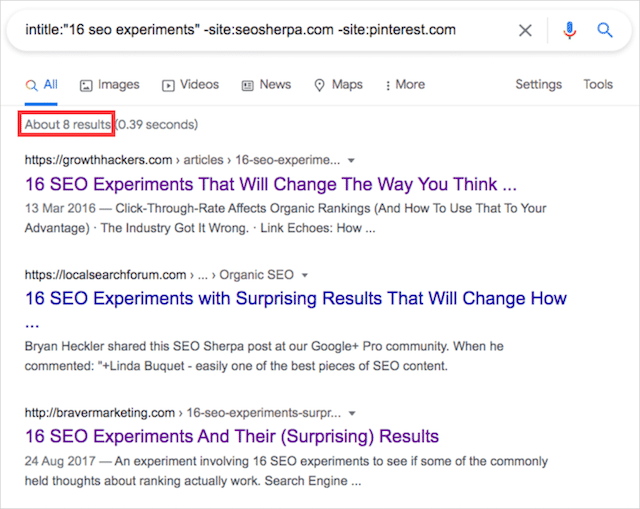
Task: Start voice search with microphone icon
Action: (569, 30)
